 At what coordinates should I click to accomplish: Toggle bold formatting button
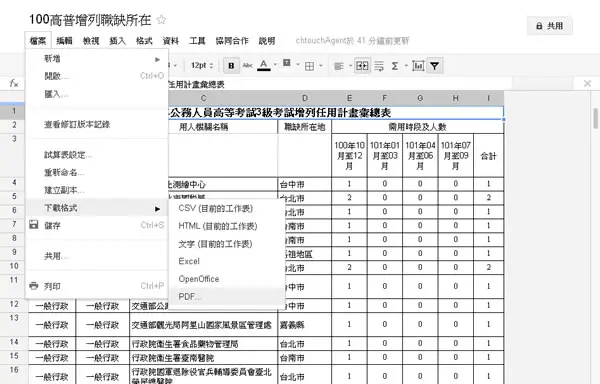tap(231, 66)
